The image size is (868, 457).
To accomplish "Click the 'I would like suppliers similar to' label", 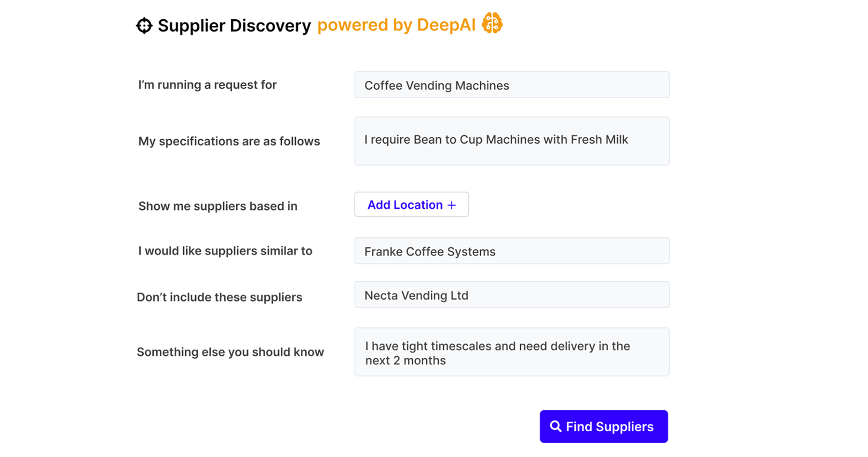I will (x=225, y=251).
